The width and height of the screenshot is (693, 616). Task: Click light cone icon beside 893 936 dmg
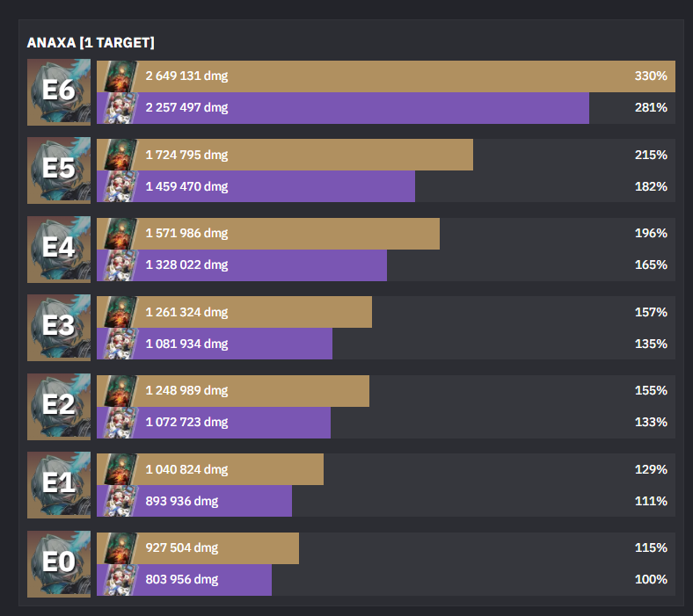(119, 501)
